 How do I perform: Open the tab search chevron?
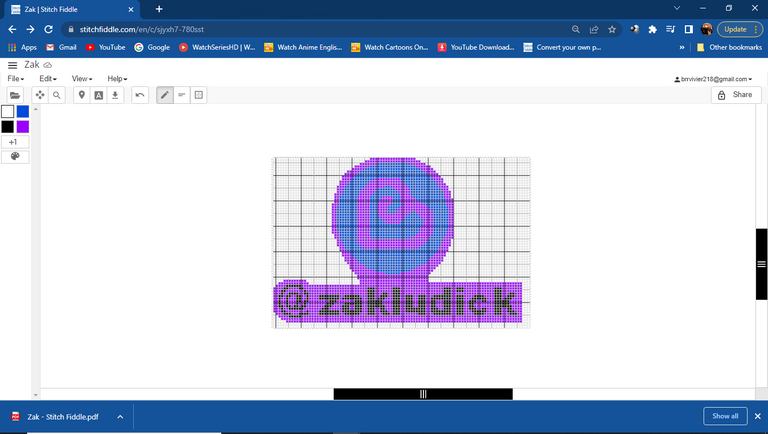point(677,8)
